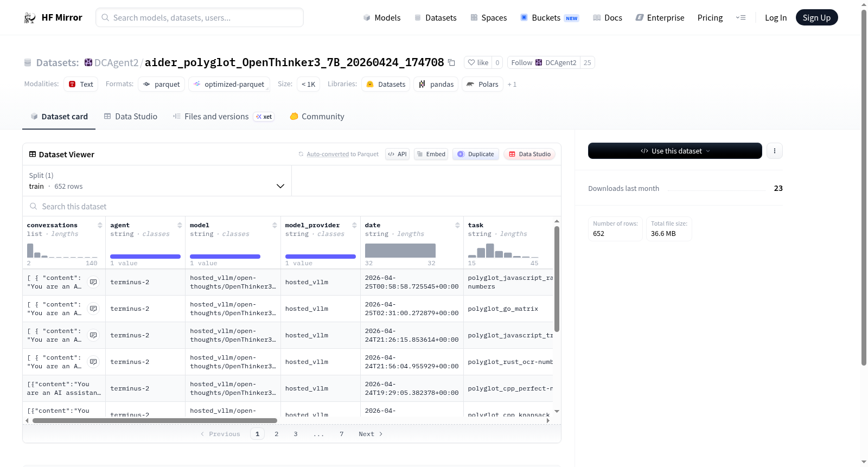
Task: Click the API button
Action: point(397,154)
